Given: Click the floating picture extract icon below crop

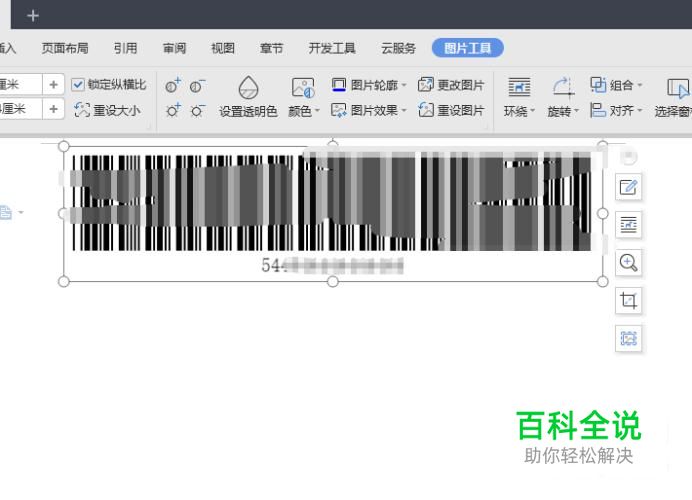Looking at the screenshot, I should 628,338.
